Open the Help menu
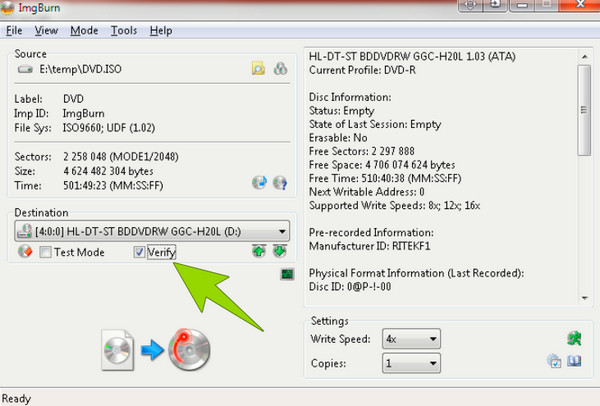Viewport: 600px width, 406px height. tap(161, 30)
